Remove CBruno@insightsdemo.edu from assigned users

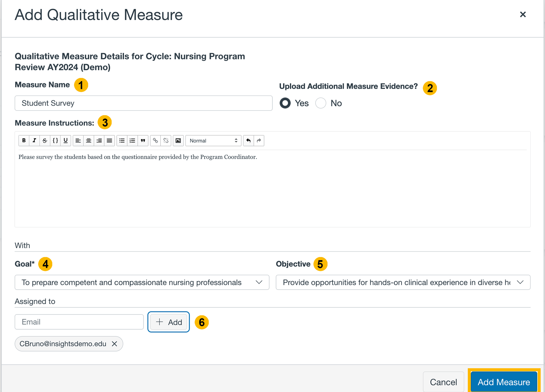point(115,344)
